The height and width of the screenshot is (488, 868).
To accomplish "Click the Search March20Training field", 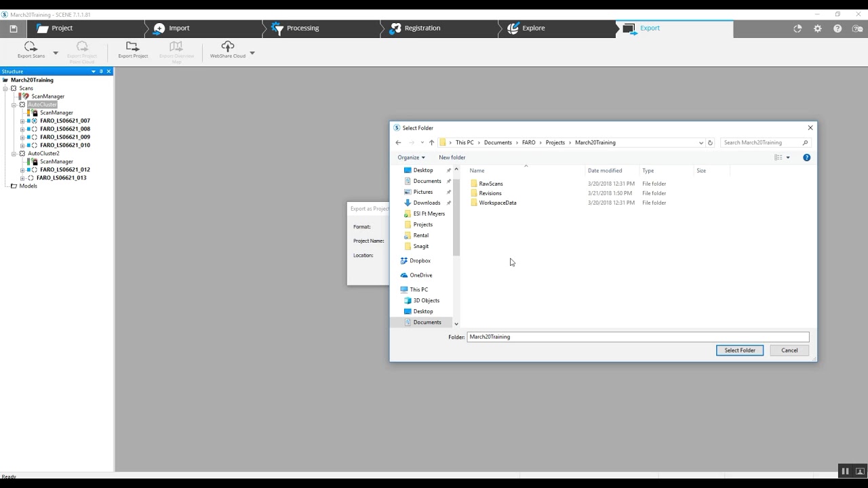I will click(x=765, y=142).
